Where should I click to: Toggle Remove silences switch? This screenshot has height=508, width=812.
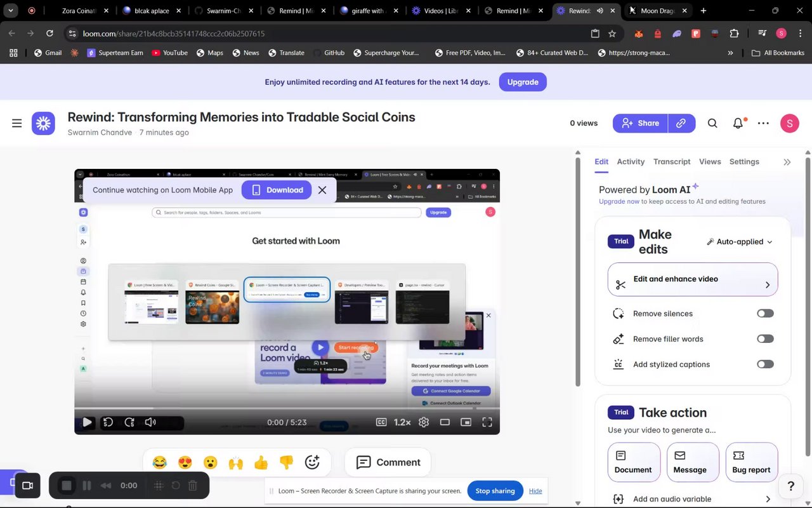coord(765,314)
